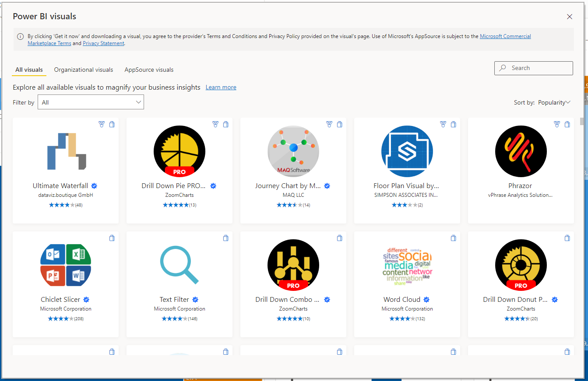Screen dimensions: 588x381
Task: Click the shopping bag icon on Text Filter card
Action: click(226, 238)
